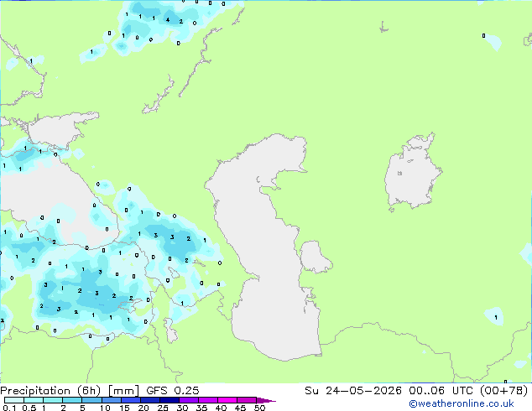The image size is (532, 411).
Task: Click the weatheronline.co.uk copyright link
Action: 462,403
